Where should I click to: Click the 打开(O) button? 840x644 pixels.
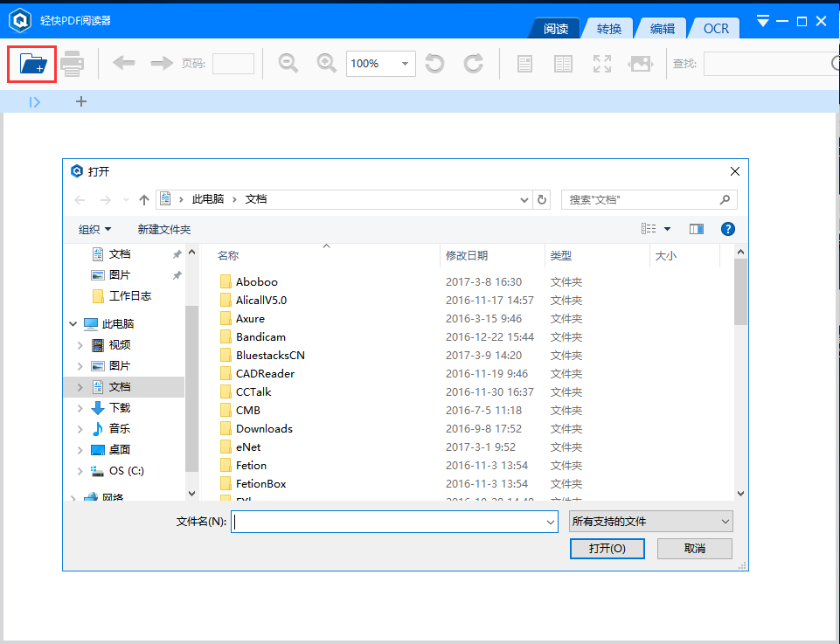[607, 548]
